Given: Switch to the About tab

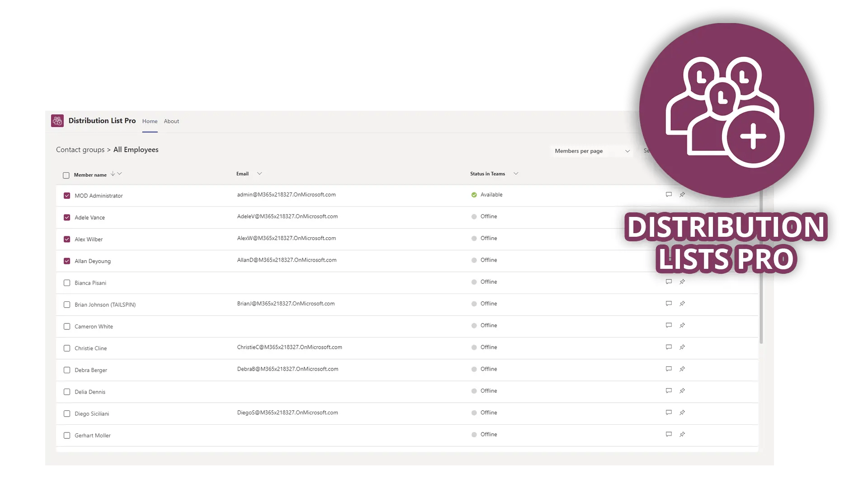Looking at the screenshot, I should click(x=171, y=121).
